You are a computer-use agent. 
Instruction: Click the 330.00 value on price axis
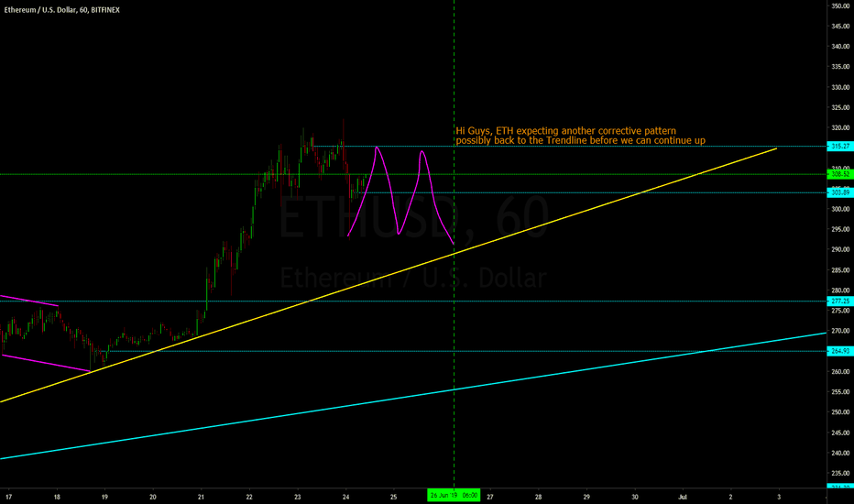(x=840, y=87)
